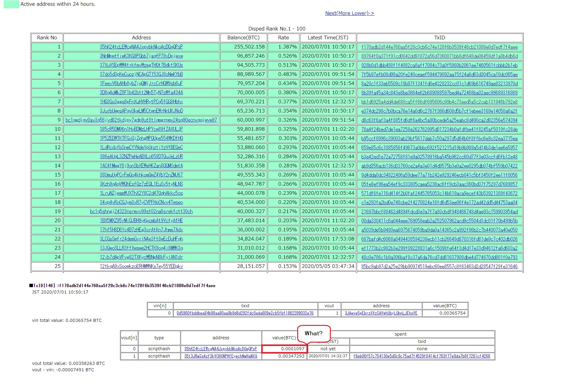The width and height of the screenshot is (567, 392).
Task: Open rank 25 address starting 12tkqA9xSoowkzo
Action: 141,266
